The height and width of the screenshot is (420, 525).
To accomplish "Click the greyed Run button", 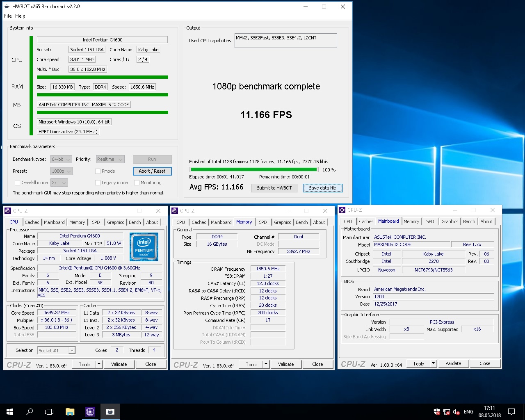I will 152,159.
